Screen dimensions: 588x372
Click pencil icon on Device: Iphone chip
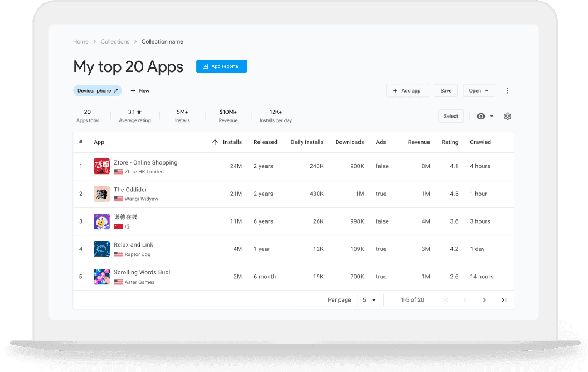pos(116,91)
